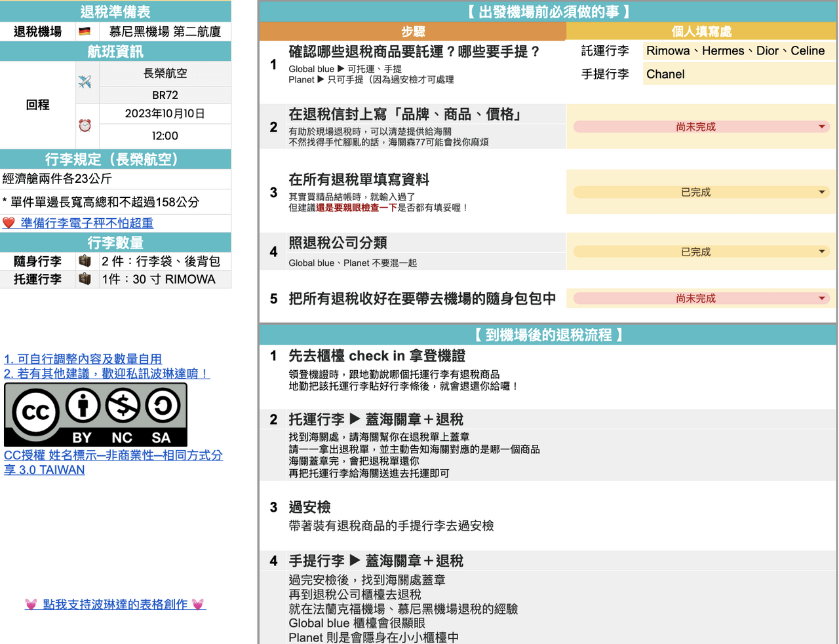The height and width of the screenshot is (644, 839).
Task: Select the 經濟艙兩件各23公斤 cell
Action: point(115,179)
